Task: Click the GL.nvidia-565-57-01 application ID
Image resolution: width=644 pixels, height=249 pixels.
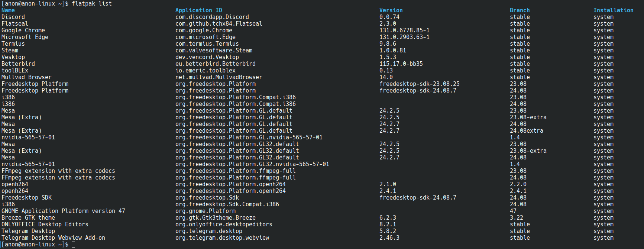Action: point(249,138)
